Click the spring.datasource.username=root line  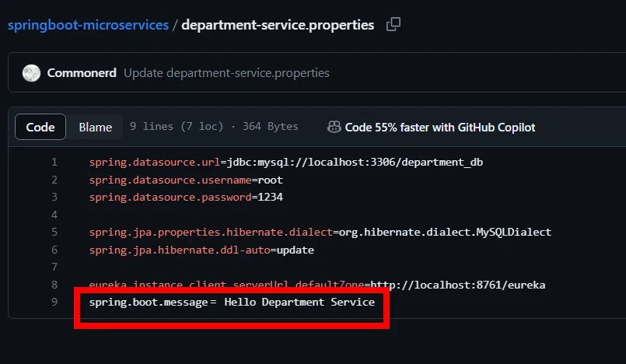pyautogui.click(x=186, y=180)
